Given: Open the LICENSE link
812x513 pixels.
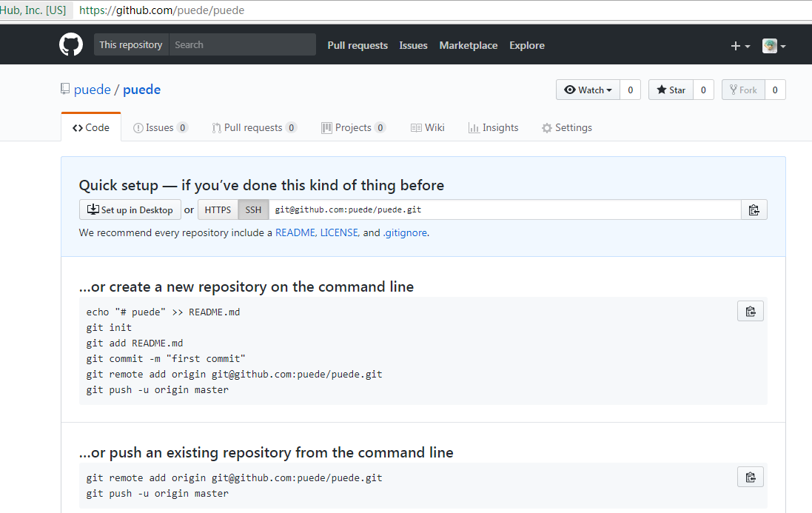Looking at the screenshot, I should [x=339, y=232].
